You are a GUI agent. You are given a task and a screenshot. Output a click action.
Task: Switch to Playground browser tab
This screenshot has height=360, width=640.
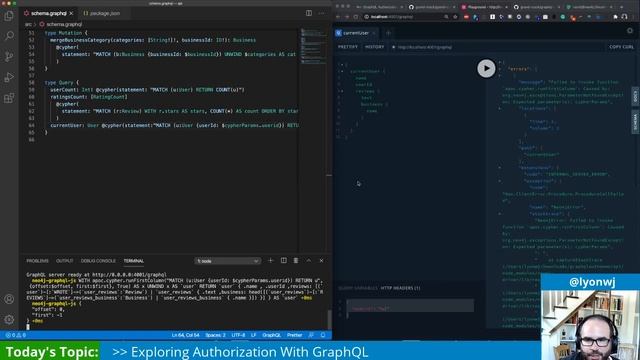(484, 7)
